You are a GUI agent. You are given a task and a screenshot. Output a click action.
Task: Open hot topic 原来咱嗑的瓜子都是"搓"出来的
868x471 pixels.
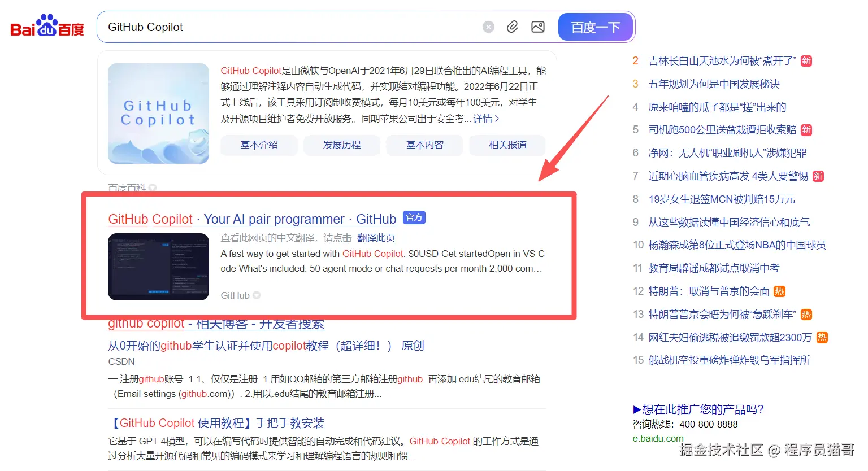click(x=717, y=107)
